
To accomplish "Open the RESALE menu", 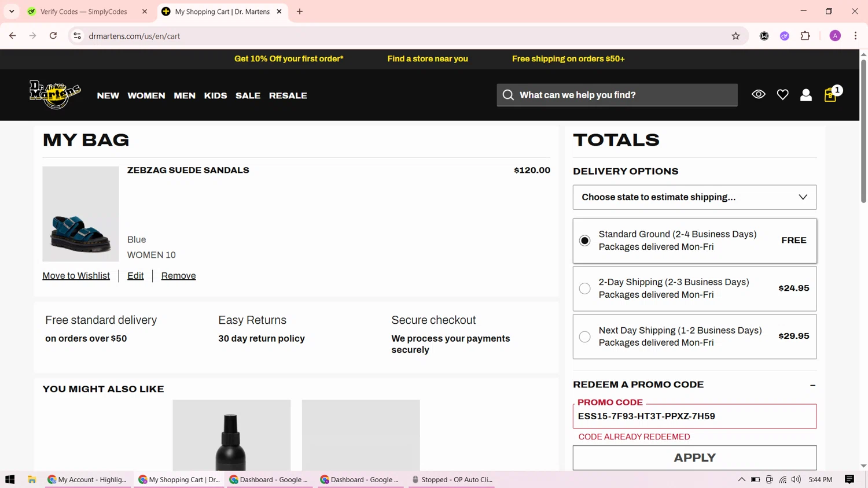I will pyautogui.click(x=288, y=95).
